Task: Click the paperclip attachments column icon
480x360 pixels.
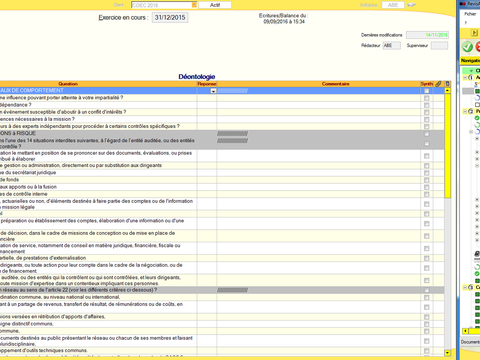Action: click(438, 84)
